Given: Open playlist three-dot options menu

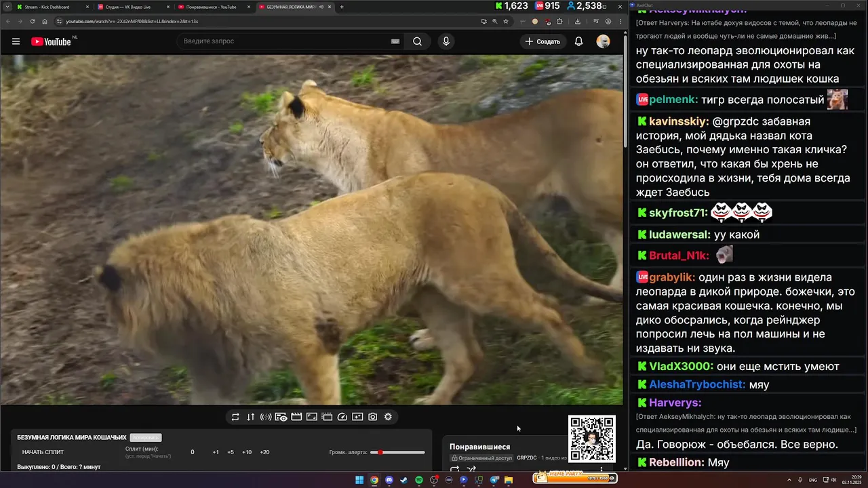Looking at the screenshot, I should tap(601, 468).
